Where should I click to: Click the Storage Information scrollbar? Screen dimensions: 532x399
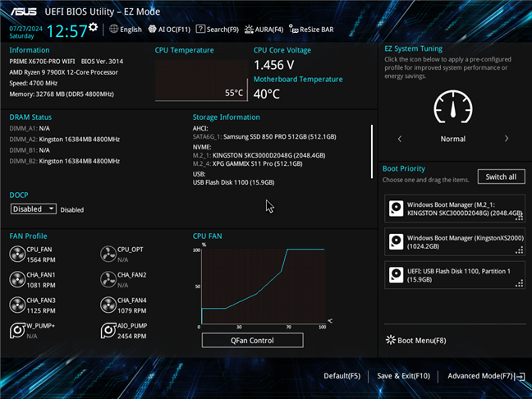[x=372, y=151]
